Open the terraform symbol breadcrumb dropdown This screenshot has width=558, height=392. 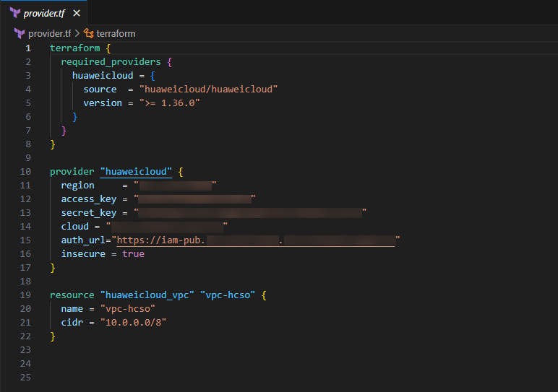(116, 33)
